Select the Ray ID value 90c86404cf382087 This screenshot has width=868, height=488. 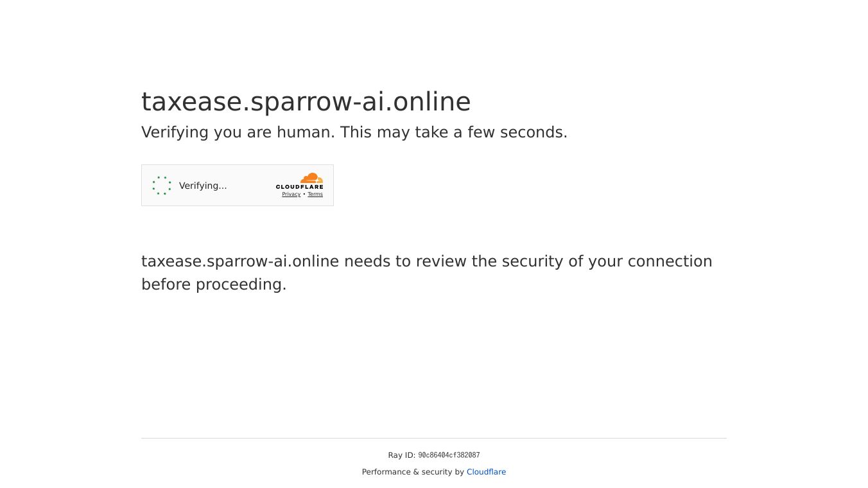[x=449, y=455]
